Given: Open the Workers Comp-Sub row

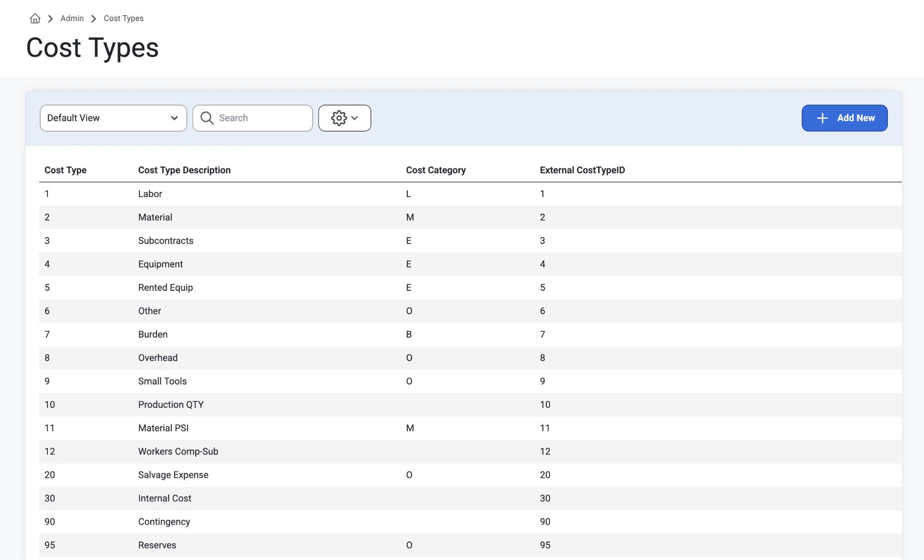Looking at the screenshot, I should tap(470, 452).
